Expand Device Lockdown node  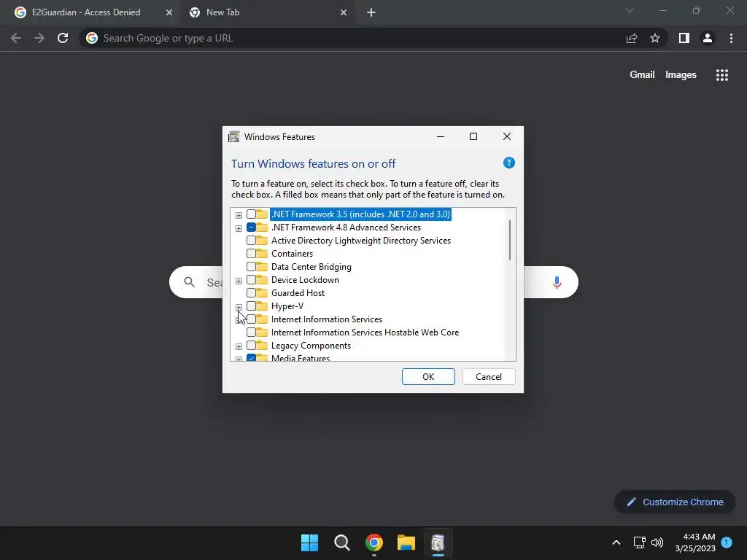(x=239, y=281)
